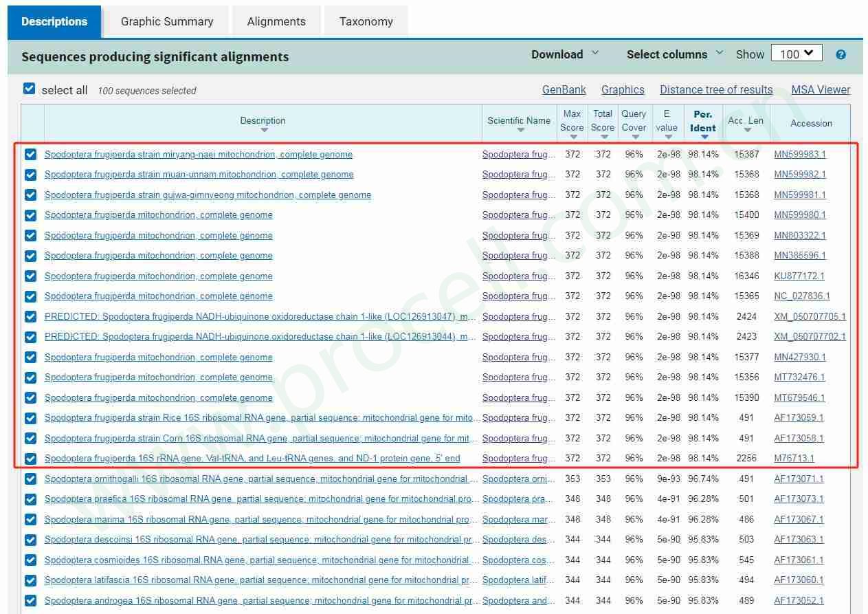868x614 pixels.
Task: Sort by Per. Ident arrow icon
Action: point(704,137)
